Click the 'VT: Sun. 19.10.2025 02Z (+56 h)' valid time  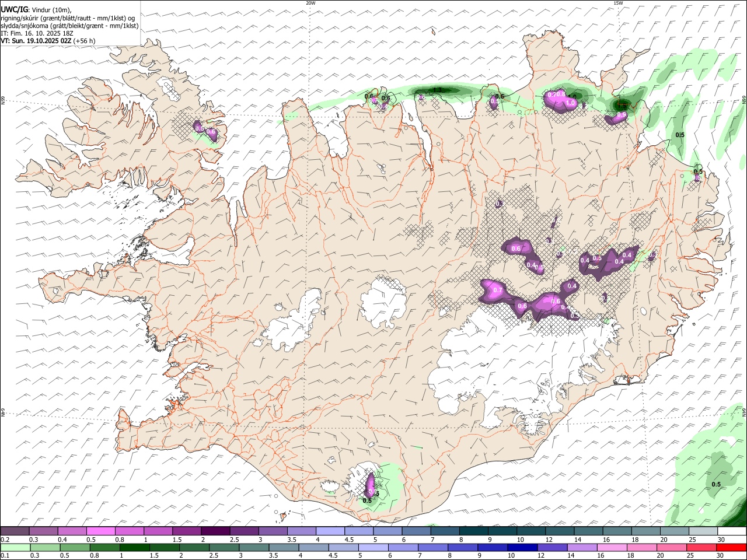[x=48, y=41]
